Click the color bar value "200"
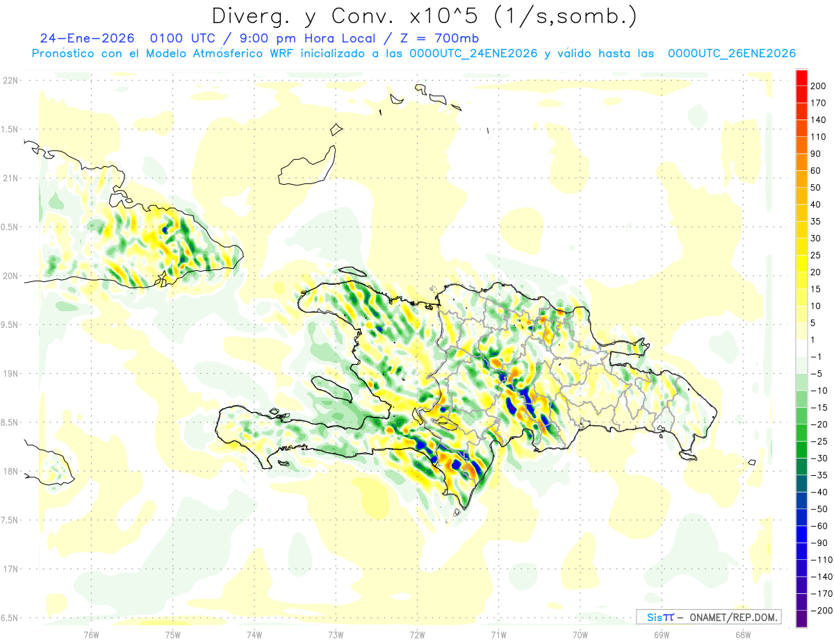Screen dimensions: 834x644 click(x=819, y=86)
